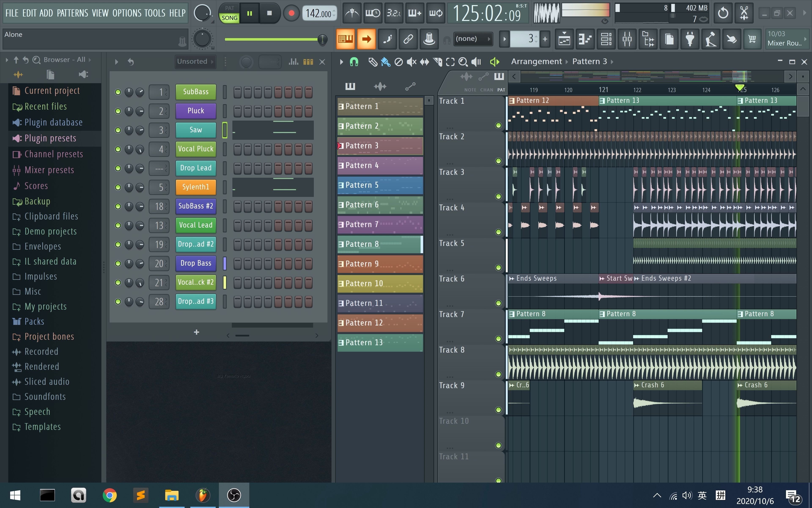Toggle step editing mode arrow button
Image resolution: width=812 pixels, height=508 pixels.
pos(366,39)
